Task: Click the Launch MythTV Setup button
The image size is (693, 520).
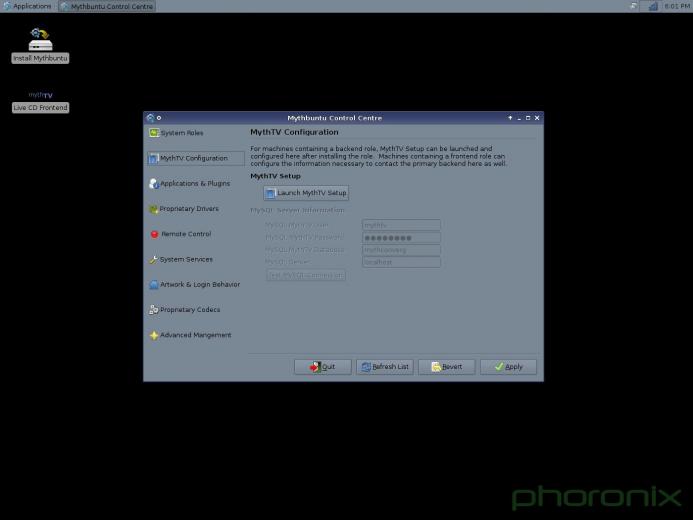Action: tap(306, 193)
